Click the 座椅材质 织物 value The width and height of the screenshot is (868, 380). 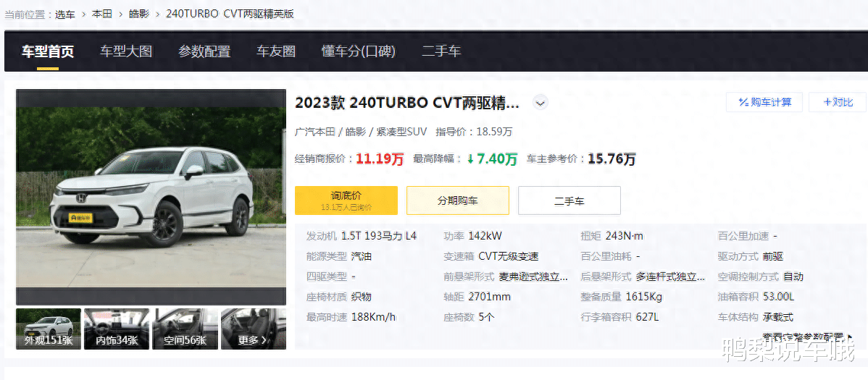click(x=362, y=297)
